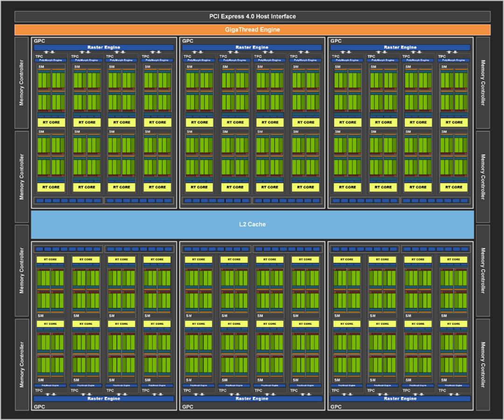Click the GigaThread Engine button
The image size is (504, 420).
pyautogui.click(x=252, y=29)
